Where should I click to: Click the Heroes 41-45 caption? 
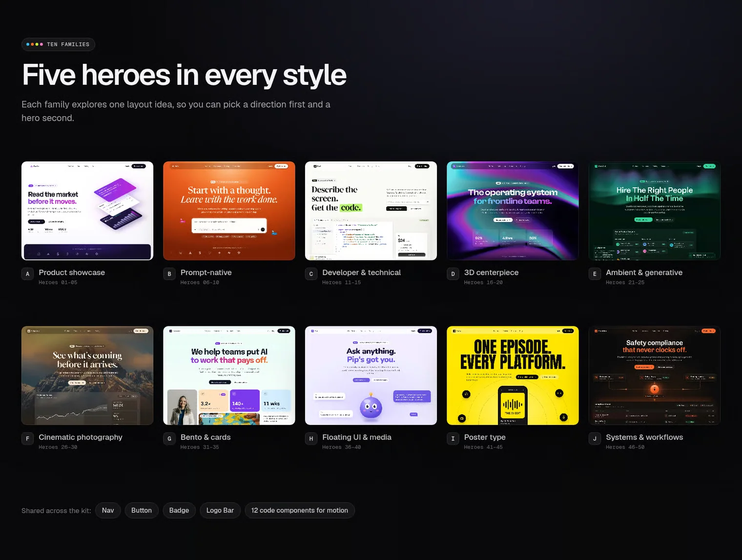point(483,447)
